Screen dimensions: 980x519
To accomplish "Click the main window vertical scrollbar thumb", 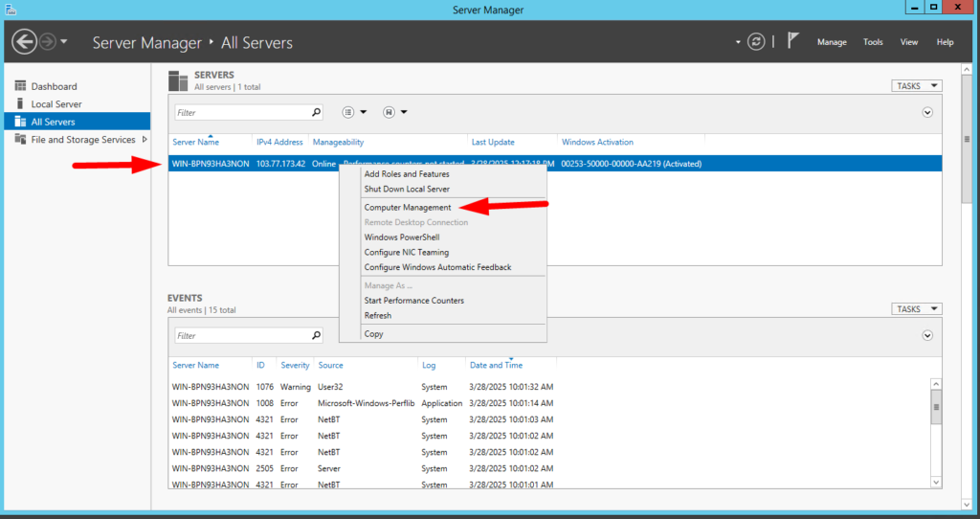I will tap(967, 139).
